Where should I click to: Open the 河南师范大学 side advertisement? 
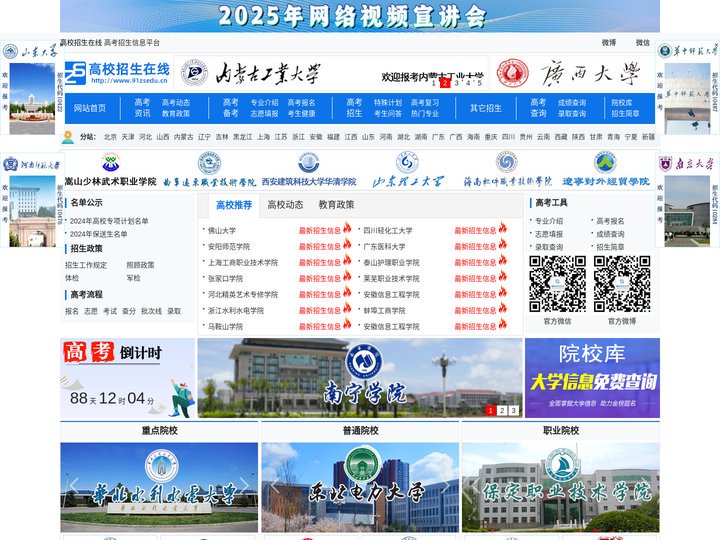coord(30,200)
